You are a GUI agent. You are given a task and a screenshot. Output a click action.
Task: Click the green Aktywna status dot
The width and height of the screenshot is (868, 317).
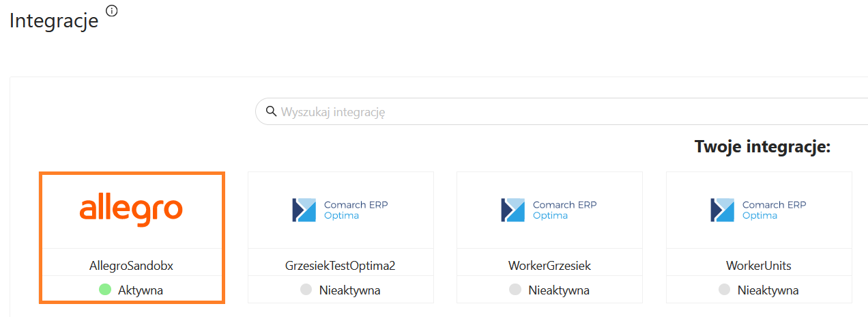tap(105, 290)
